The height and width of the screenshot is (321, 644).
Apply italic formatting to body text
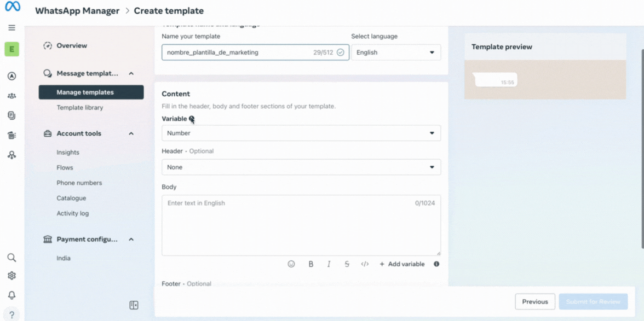329,264
